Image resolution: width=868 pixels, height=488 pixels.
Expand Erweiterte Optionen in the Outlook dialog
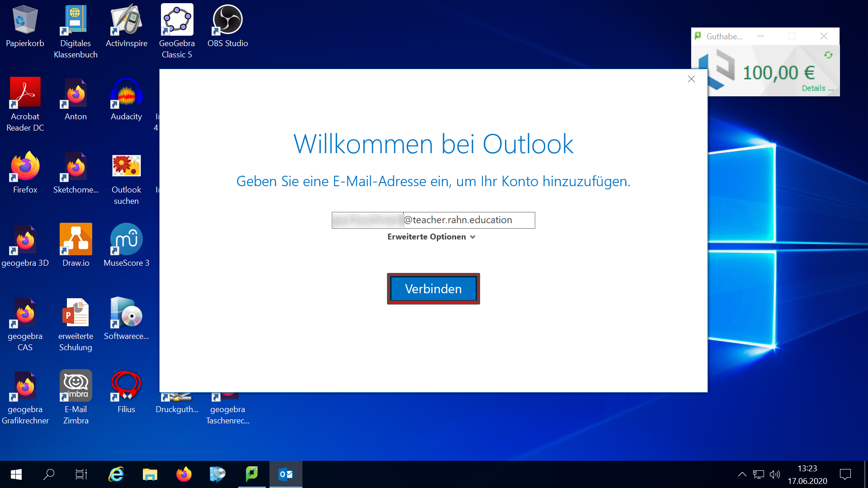pos(431,236)
